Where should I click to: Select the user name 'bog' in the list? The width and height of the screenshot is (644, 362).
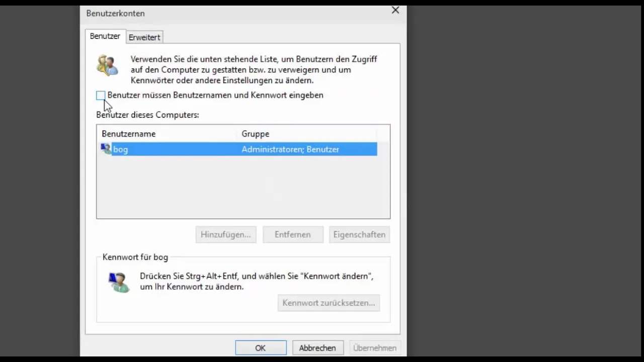(x=120, y=149)
